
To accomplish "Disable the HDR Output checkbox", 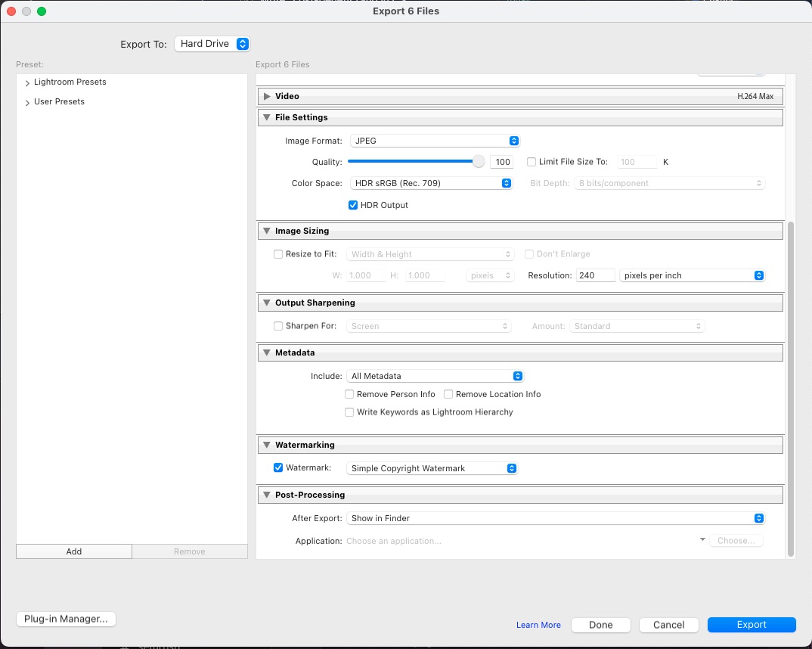I will tap(352, 205).
